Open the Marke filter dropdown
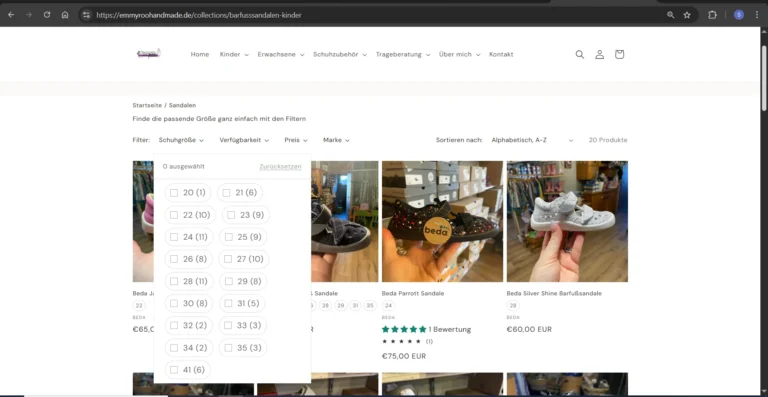The width and height of the screenshot is (768, 397). click(x=336, y=140)
